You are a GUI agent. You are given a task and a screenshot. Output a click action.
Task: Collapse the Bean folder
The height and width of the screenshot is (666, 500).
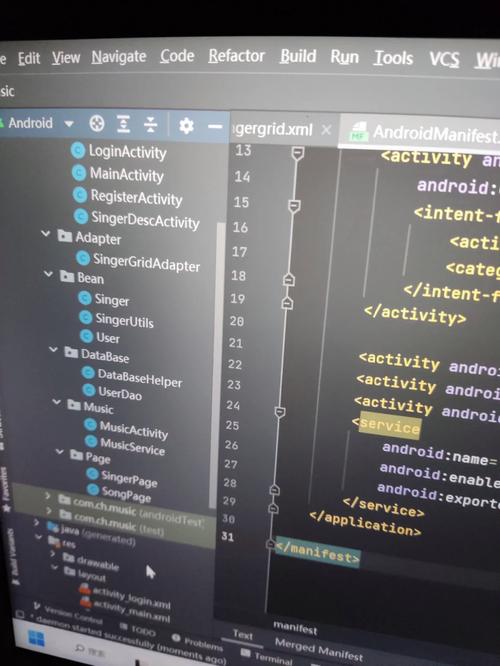pos(48,274)
